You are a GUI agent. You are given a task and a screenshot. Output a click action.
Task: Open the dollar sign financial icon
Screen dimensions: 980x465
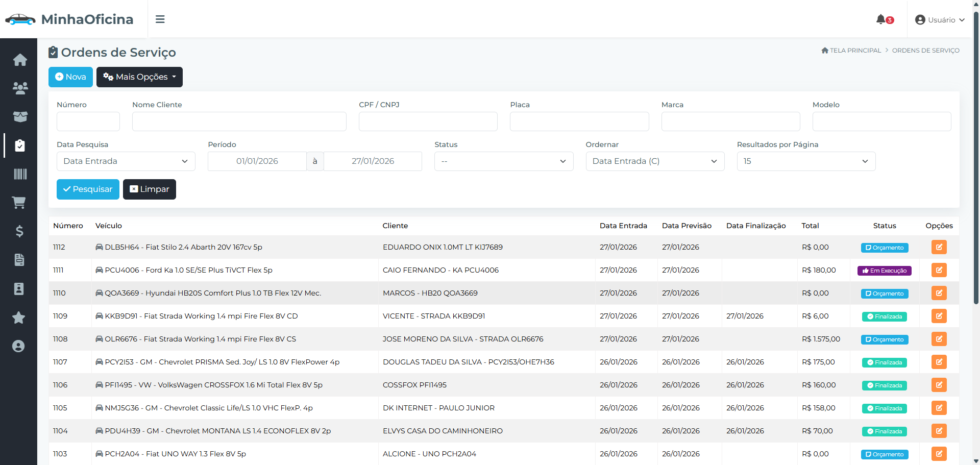coord(19,231)
